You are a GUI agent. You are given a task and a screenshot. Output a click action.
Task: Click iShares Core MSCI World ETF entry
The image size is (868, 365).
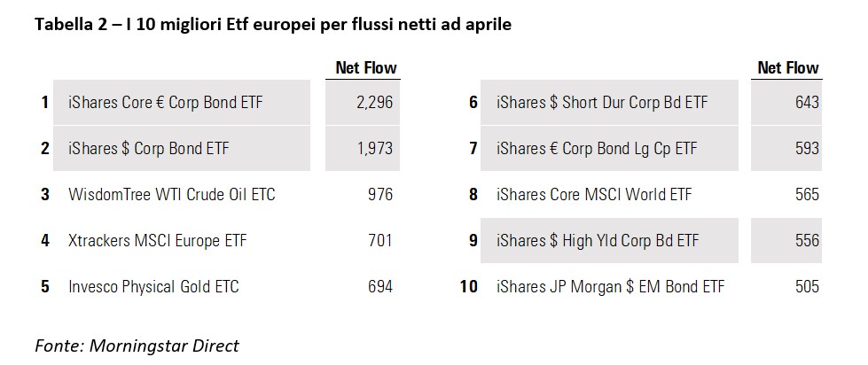[594, 194]
